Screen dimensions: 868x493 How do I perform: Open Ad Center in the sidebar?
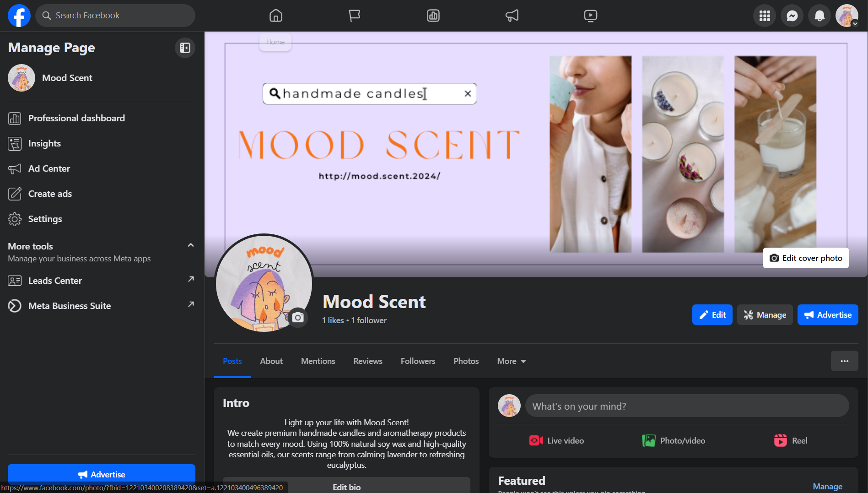coord(102,168)
